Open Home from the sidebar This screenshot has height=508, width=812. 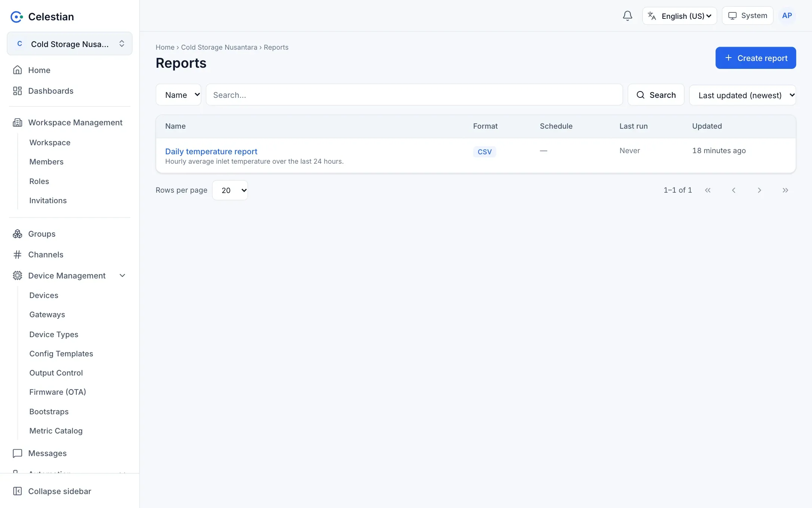[x=70, y=70]
